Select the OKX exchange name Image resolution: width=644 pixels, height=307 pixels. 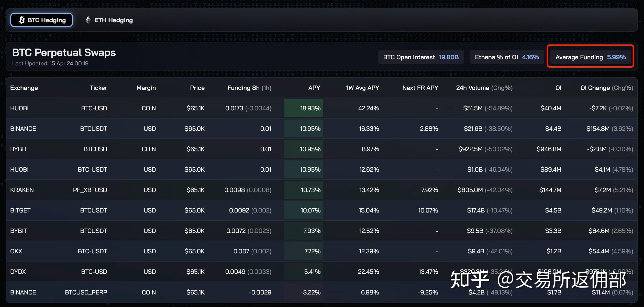[x=16, y=251]
